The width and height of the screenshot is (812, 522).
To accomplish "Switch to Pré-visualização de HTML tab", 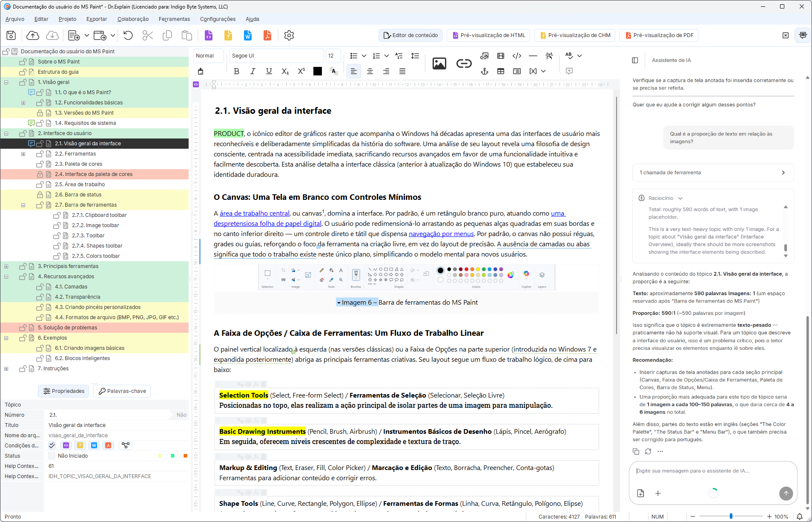I will tap(489, 35).
